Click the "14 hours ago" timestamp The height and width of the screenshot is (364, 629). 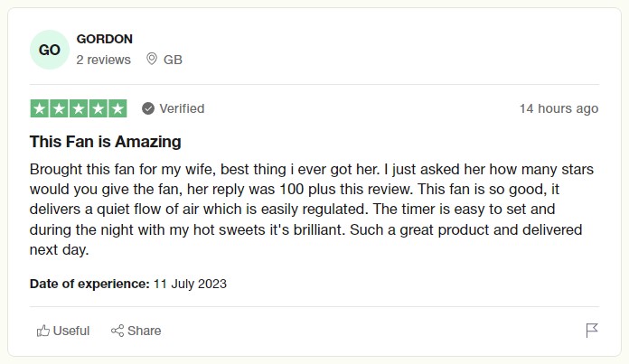point(559,108)
